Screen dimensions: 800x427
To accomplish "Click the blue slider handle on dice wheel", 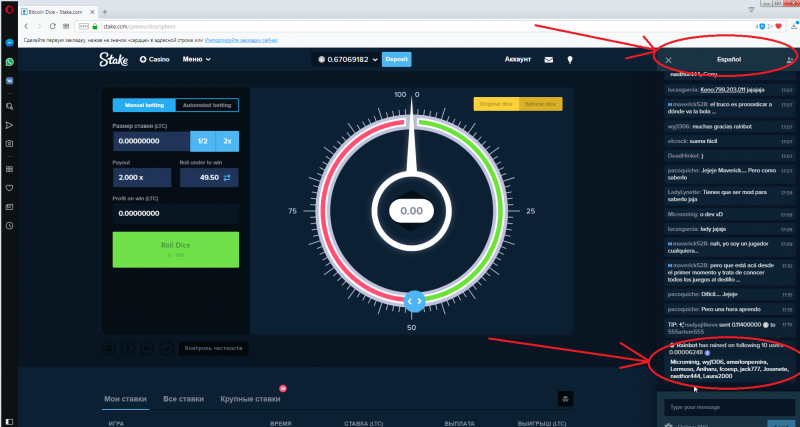I will point(414,301).
